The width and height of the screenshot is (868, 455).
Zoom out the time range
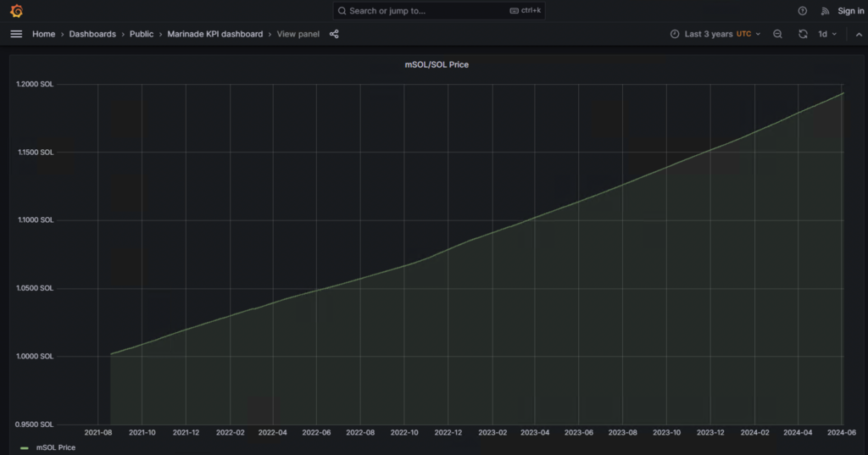(777, 34)
